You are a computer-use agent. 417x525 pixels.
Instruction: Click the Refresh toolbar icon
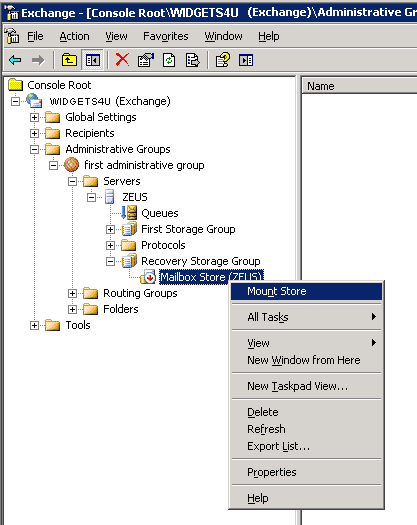[169, 60]
